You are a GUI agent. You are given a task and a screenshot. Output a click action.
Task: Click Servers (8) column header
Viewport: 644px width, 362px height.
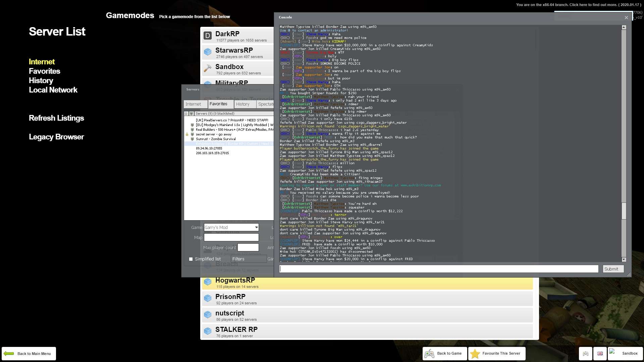coord(234,114)
